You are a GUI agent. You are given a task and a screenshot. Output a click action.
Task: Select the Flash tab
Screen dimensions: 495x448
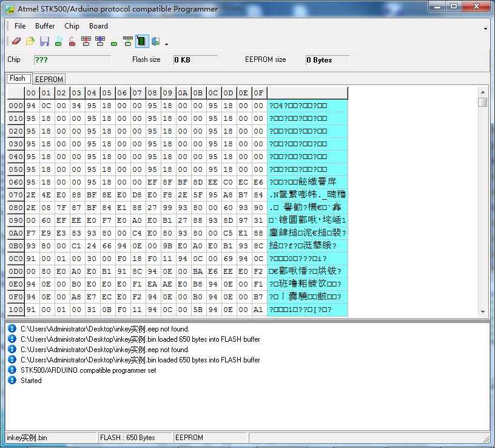click(x=18, y=78)
